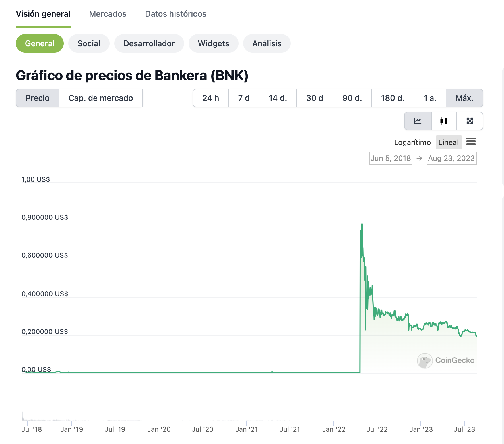
Task: Switch chart to Cap. de mercado
Action: coord(101,98)
